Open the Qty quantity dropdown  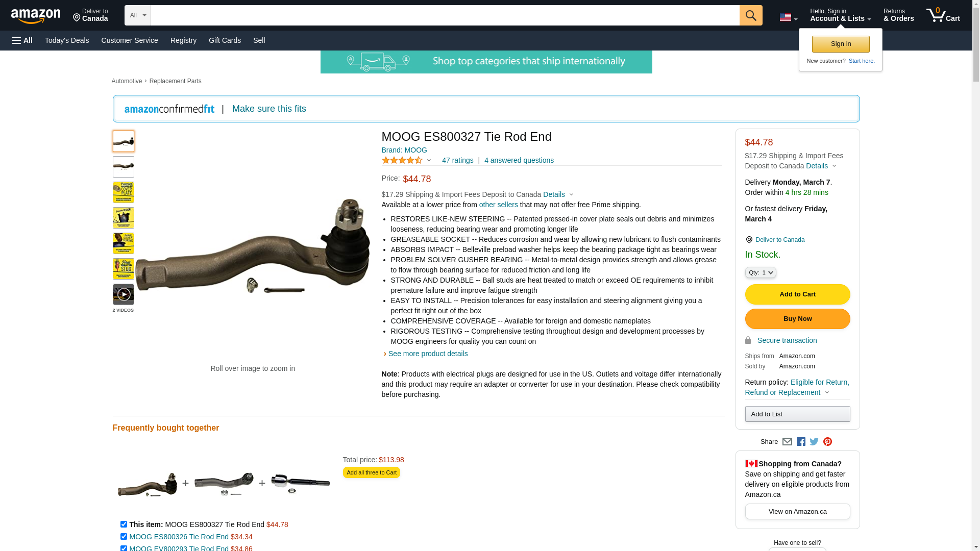coord(761,273)
